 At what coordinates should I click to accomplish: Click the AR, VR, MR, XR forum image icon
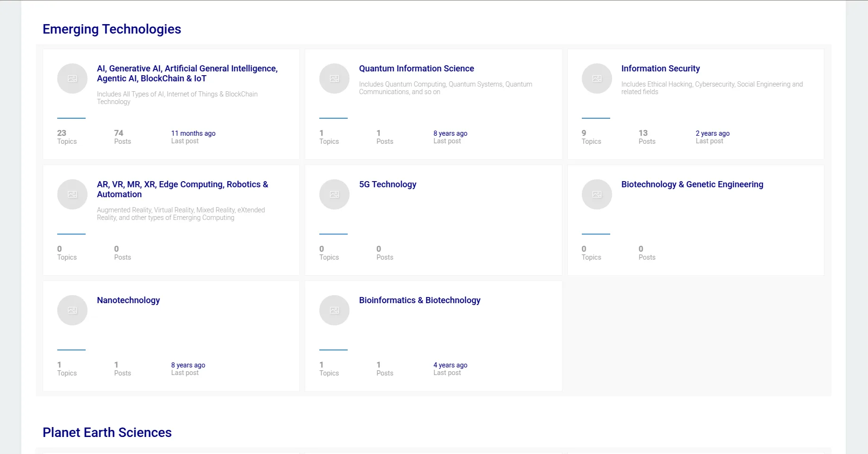72,194
